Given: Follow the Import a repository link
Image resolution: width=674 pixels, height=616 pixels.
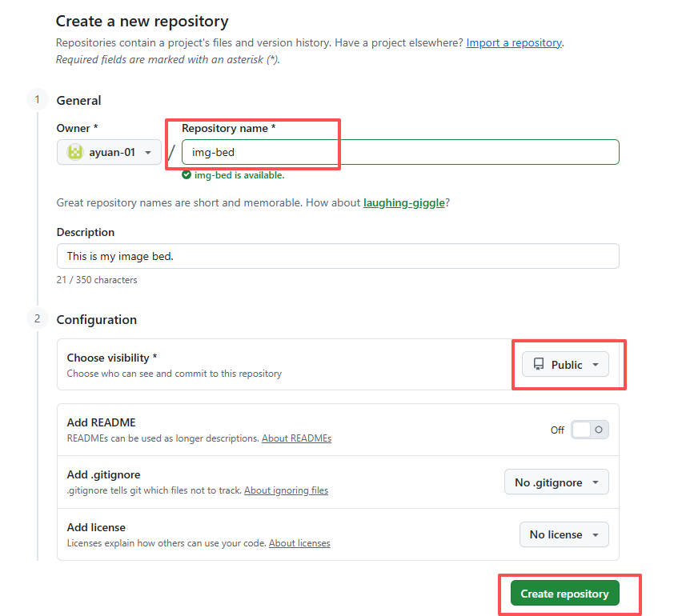Looking at the screenshot, I should [514, 42].
